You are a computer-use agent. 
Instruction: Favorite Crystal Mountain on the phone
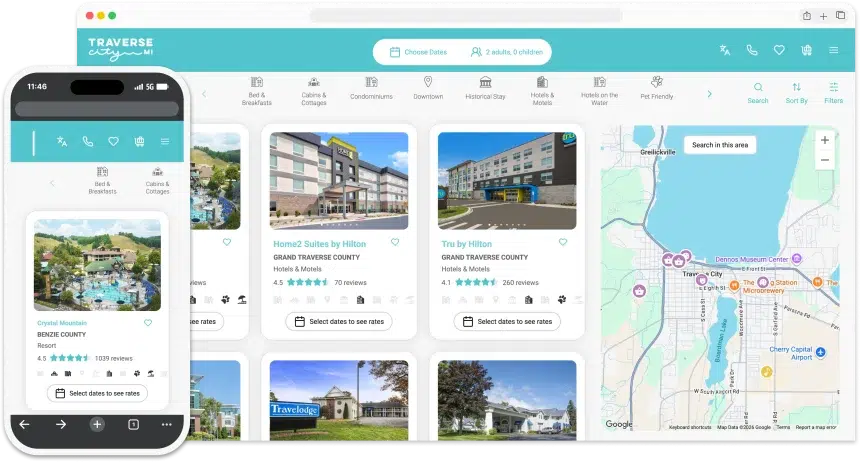coord(148,323)
